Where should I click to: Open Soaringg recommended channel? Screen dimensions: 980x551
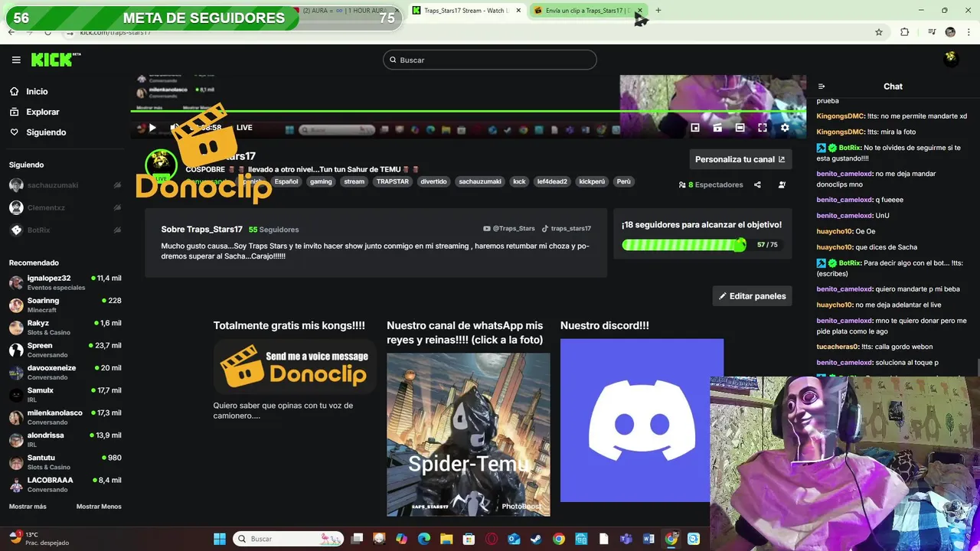point(65,305)
